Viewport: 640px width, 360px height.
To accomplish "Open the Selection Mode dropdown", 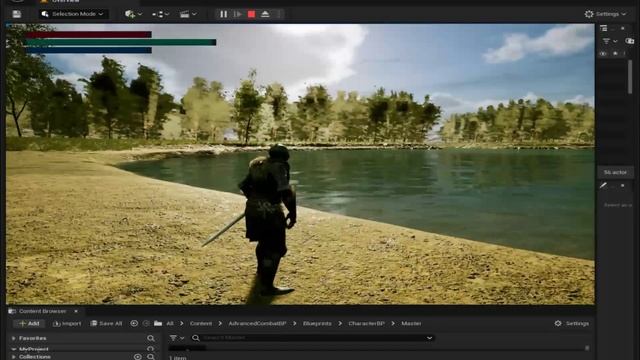I will 73,14.
